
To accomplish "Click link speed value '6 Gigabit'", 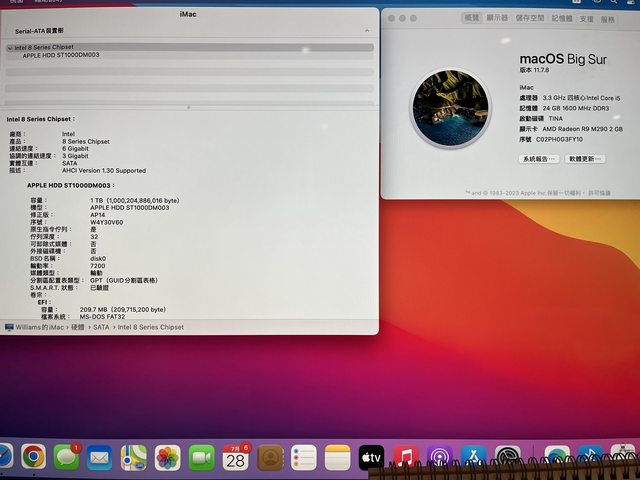I will click(75, 149).
